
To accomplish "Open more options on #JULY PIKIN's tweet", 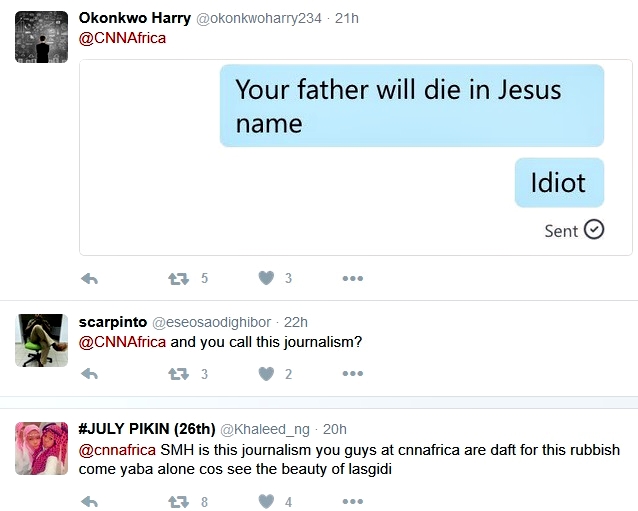I will tap(352, 501).
